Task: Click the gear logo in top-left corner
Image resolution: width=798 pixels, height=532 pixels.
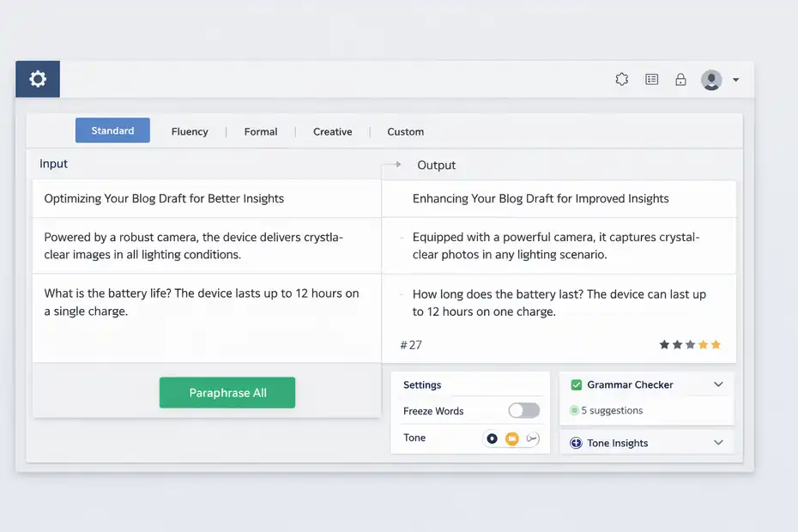Action: point(38,79)
